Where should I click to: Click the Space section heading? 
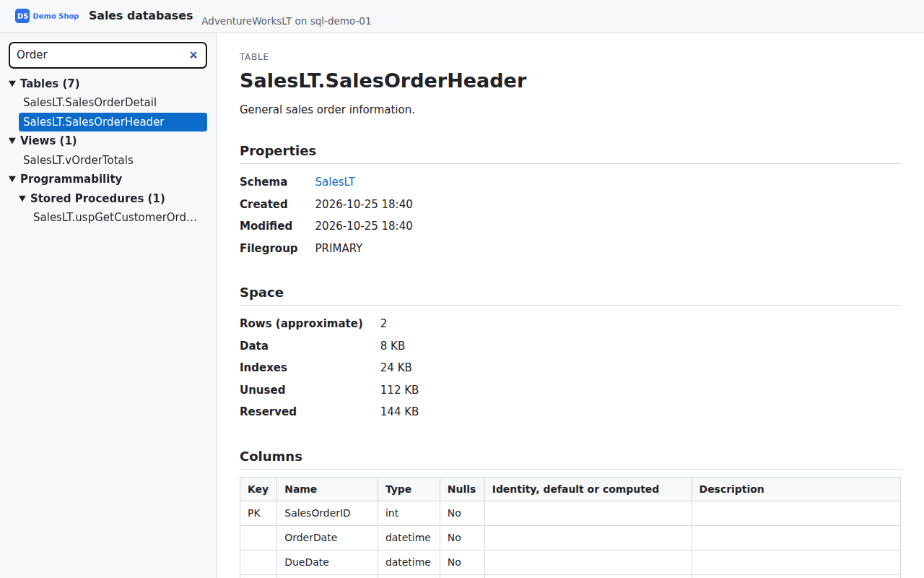[x=261, y=293]
